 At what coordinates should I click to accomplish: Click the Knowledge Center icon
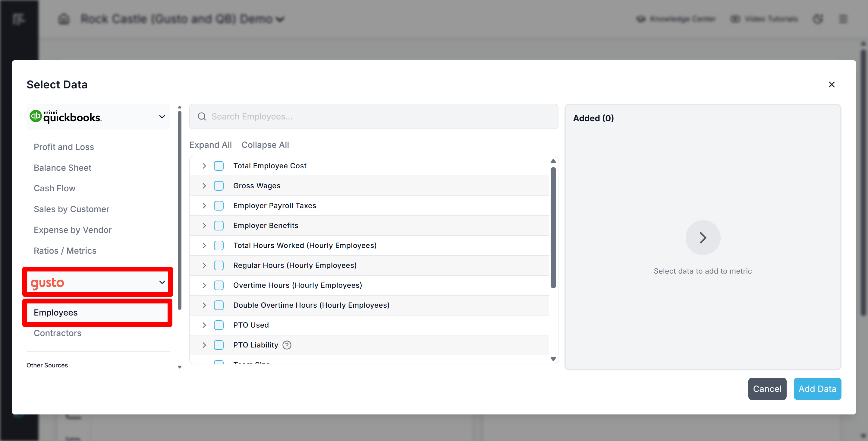[x=640, y=19]
